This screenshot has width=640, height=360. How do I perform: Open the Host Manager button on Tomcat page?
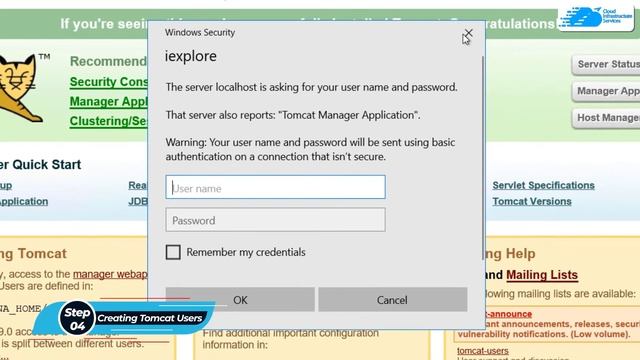pos(607,118)
